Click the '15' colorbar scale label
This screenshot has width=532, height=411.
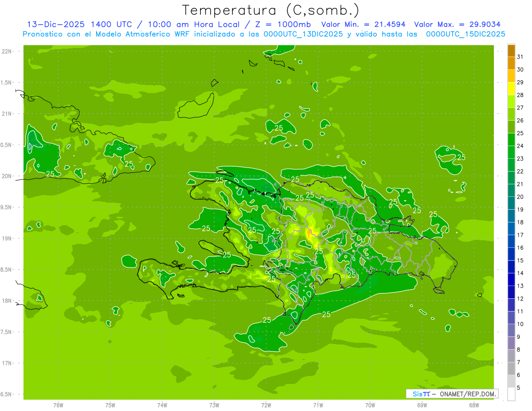[520, 261]
